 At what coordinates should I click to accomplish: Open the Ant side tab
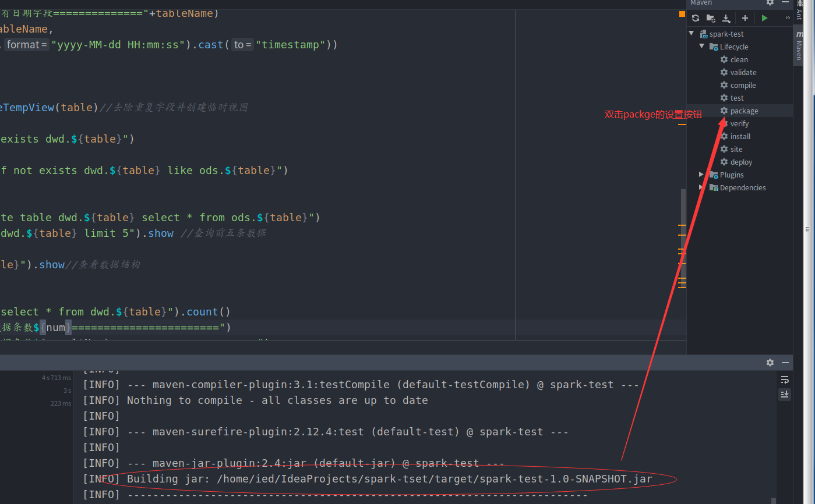point(799,12)
